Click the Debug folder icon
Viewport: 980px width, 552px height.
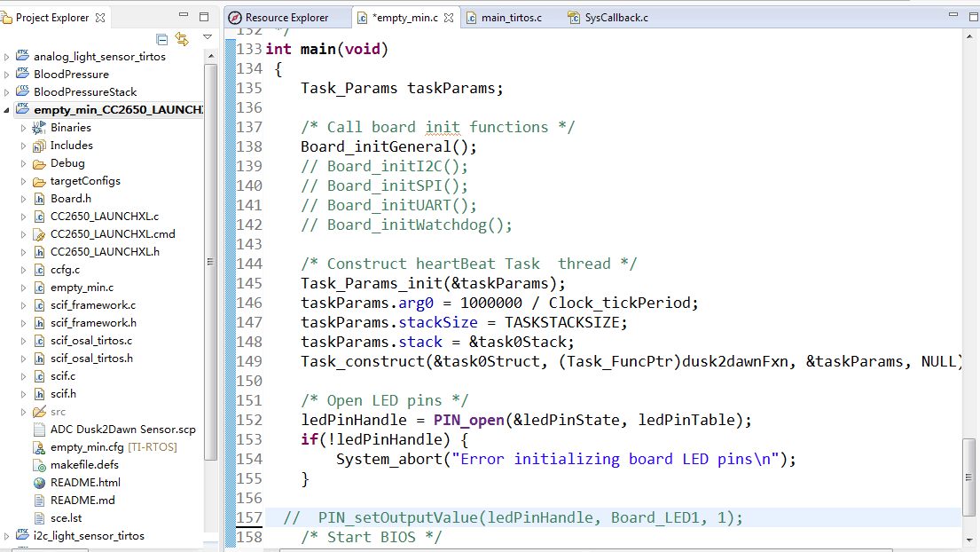pos(39,164)
